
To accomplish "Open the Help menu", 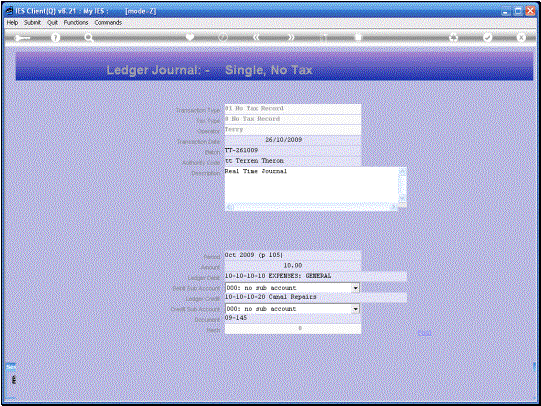I will tap(12, 22).
